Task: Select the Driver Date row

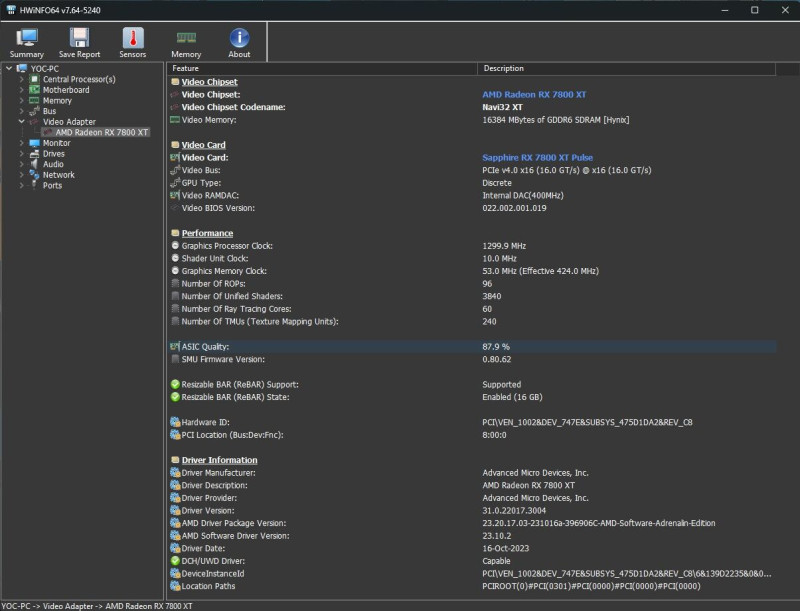Action: [x=472, y=548]
